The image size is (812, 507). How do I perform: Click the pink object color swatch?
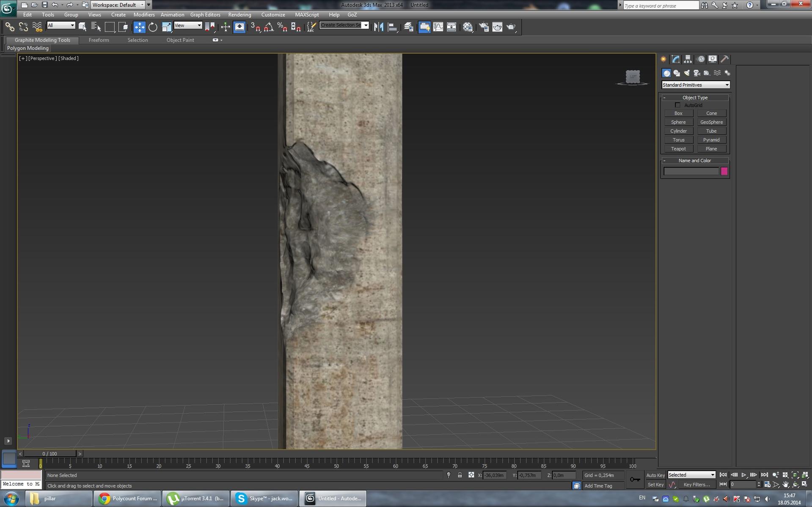tap(724, 171)
